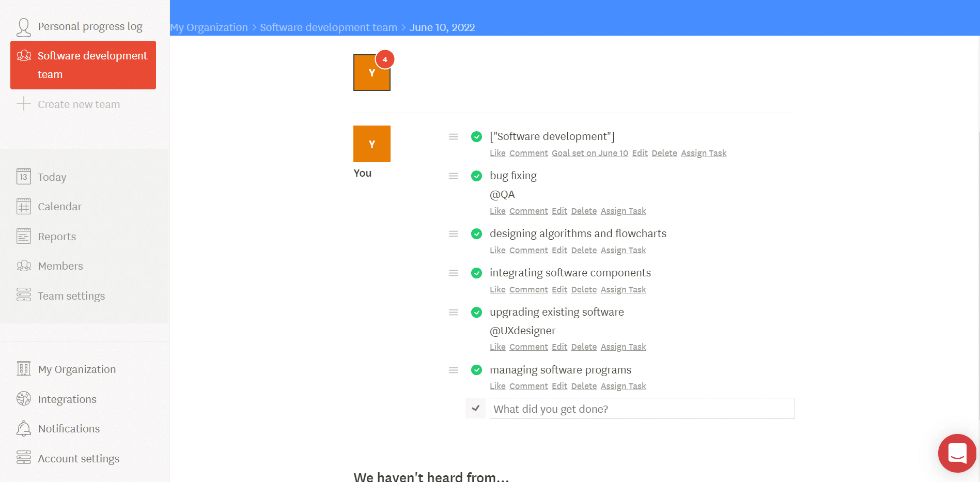This screenshot has width=980, height=482.
Task: Open the Today calendar icon in sidebar
Action: (x=23, y=176)
